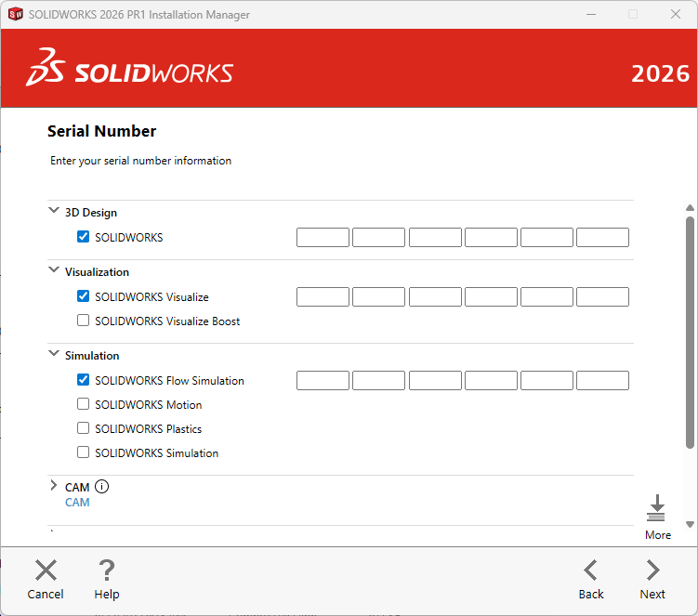Collapse the 3D Design section
698x616 pixels.
click(53, 211)
